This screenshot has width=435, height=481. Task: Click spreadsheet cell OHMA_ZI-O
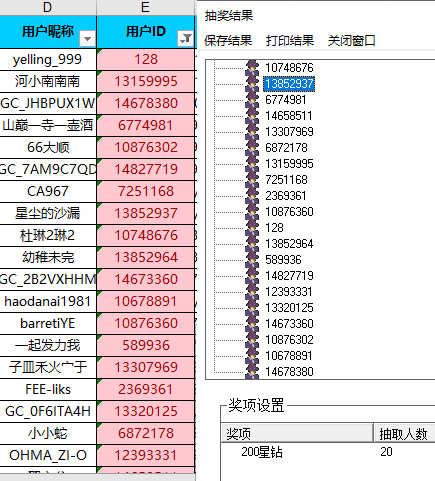pos(48,455)
